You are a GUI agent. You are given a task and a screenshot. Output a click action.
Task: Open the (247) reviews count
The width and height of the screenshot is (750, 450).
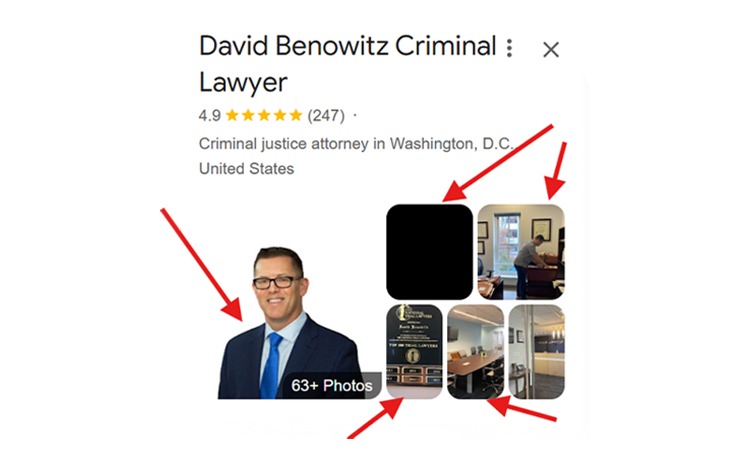tap(326, 116)
